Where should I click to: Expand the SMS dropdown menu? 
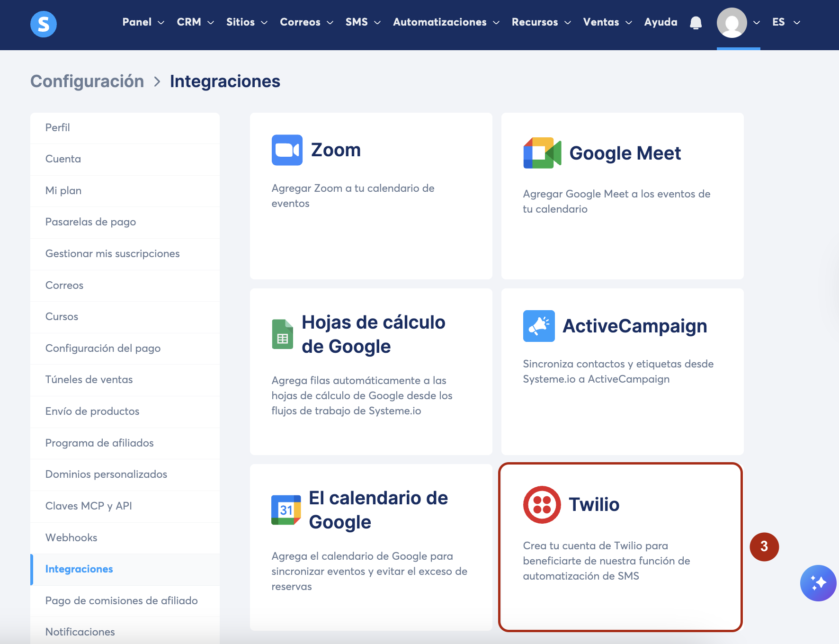click(x=363, y=22)
